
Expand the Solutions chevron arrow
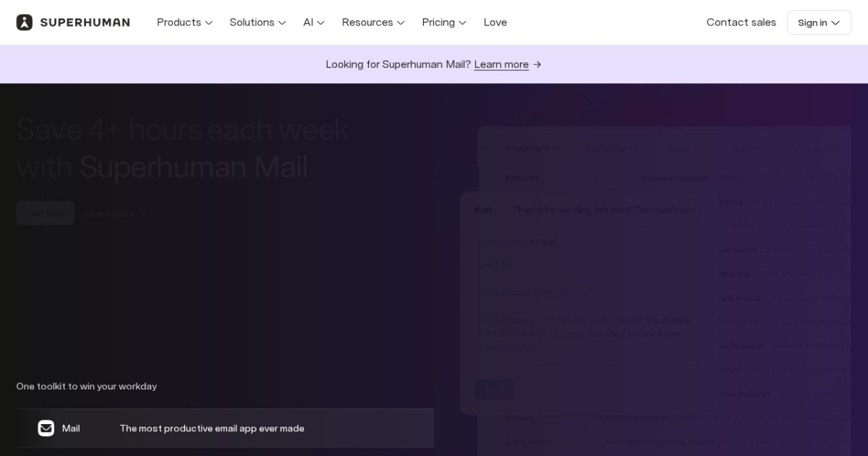click(x=282, y=23)
